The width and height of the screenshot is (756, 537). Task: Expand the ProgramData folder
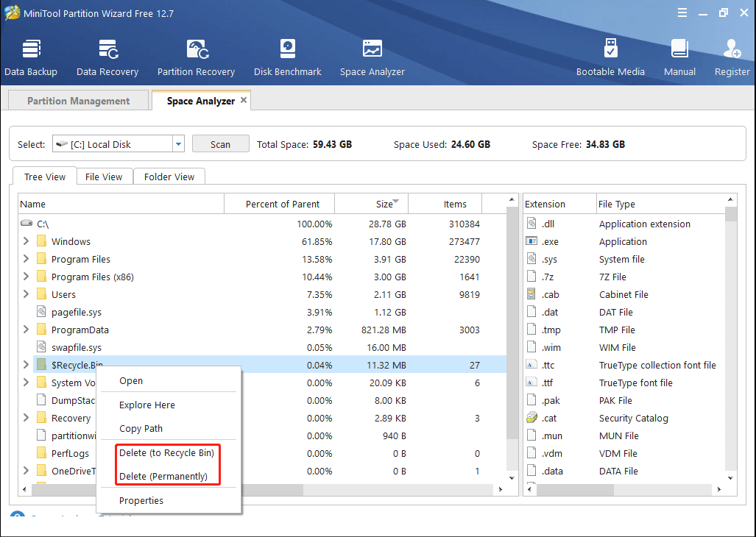coord(26,330)
